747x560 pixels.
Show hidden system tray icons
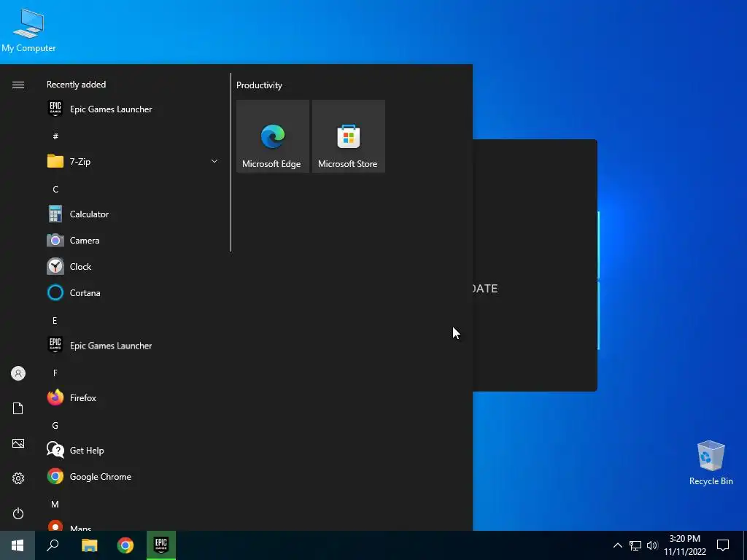point(617,545)
